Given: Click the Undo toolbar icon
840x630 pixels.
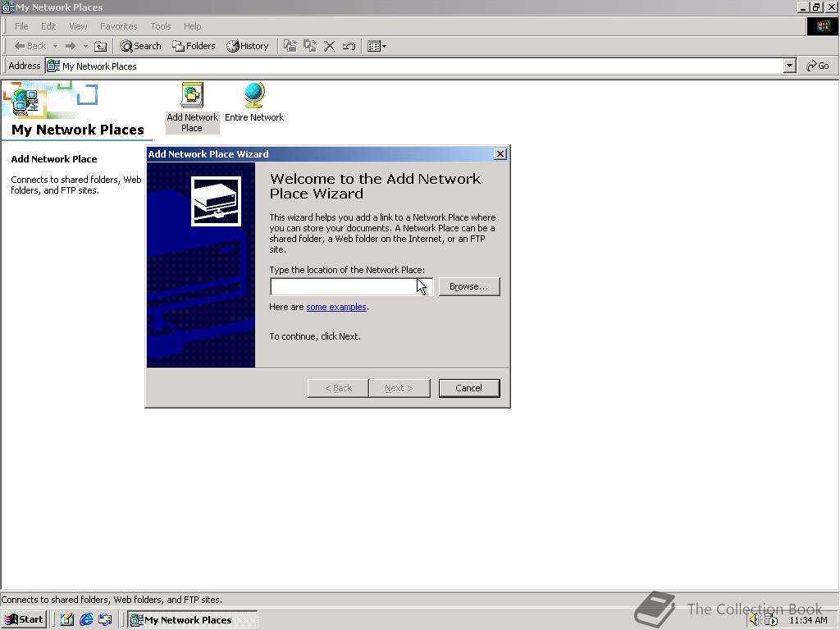Looking at the screenshot, I should [349, 46].
